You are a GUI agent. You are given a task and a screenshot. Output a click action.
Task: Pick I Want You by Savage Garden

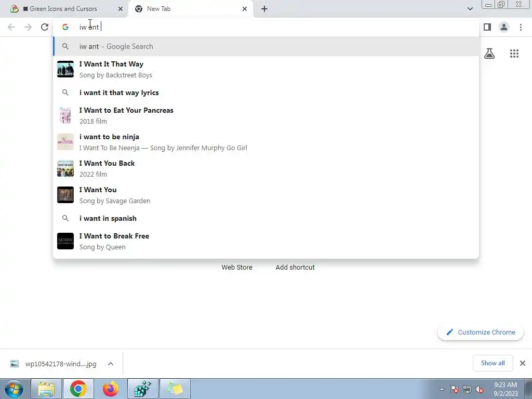(266, 195)
